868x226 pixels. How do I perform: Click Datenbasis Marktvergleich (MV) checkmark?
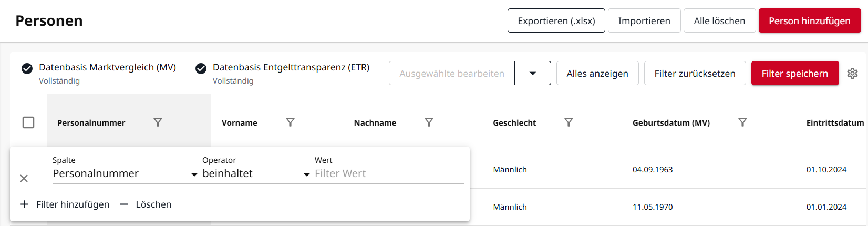tap(27, 68)
